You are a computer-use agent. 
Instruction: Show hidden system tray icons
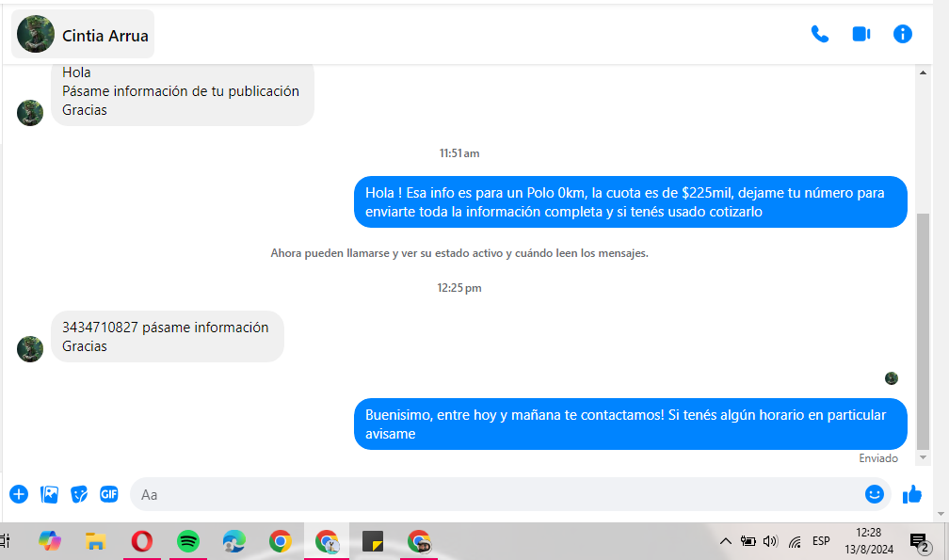coord(725,541)
